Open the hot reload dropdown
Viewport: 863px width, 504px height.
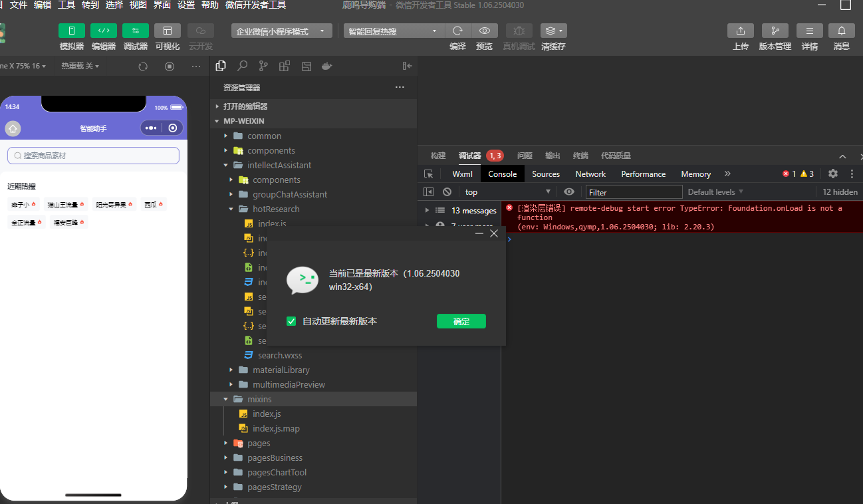(80, 66)
